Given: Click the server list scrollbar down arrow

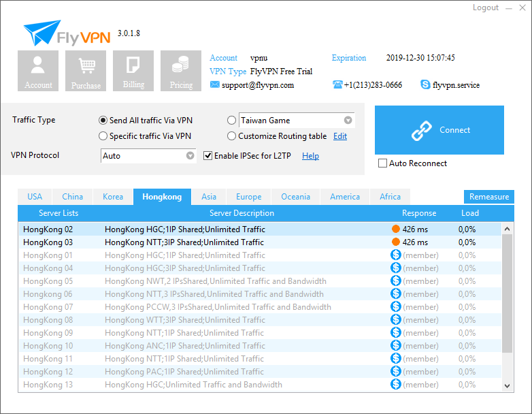Looking at the screenshot, I should pos(508,385).
